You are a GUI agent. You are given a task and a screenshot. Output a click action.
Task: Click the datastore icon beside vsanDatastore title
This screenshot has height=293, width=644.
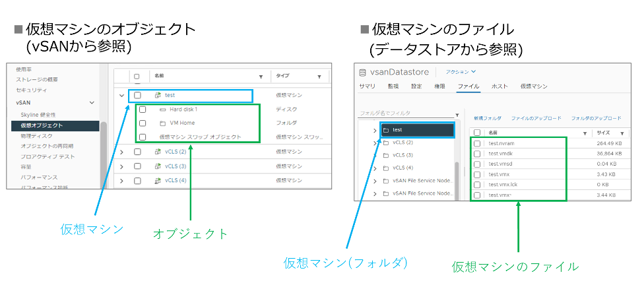[362, 73]
